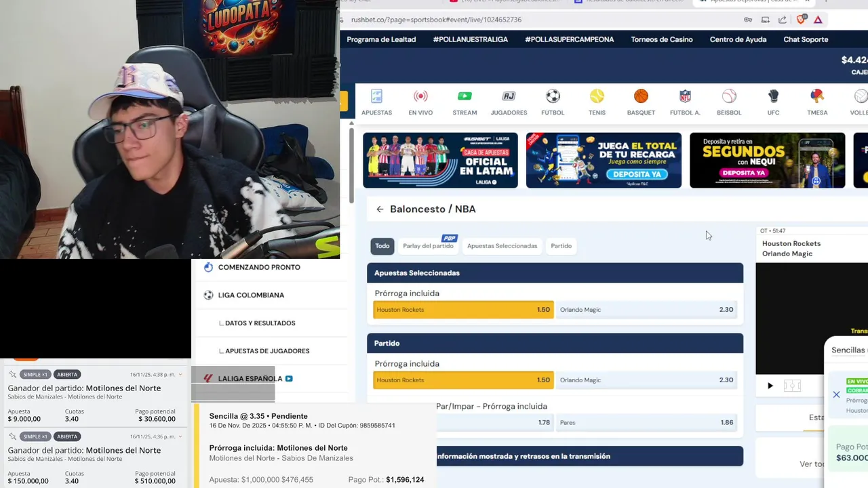Click the Comenzando Pronto clock icon

click(208, 267)
